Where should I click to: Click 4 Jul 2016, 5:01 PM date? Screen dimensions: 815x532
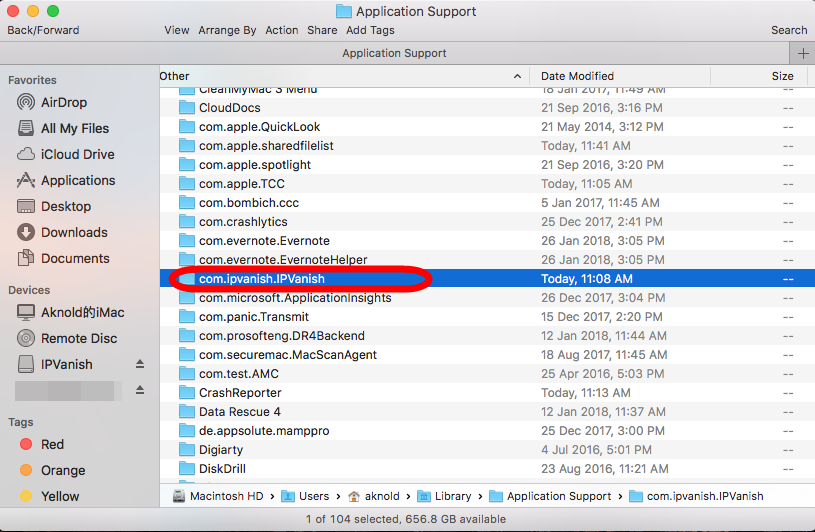(x=596, y=450)
